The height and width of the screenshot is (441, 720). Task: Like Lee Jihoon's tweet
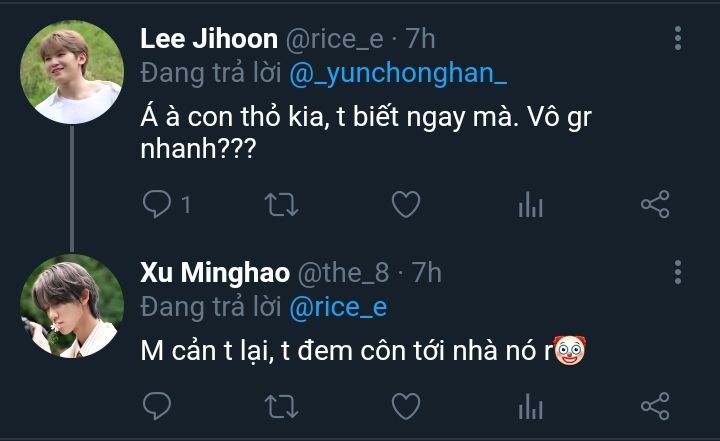pyautogui.click(x=404, y=205)
